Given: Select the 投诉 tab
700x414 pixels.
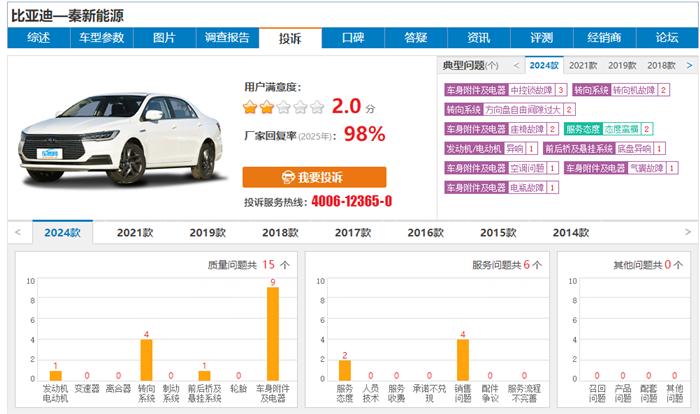Looking at the screenshot, I should click(290, 38).
